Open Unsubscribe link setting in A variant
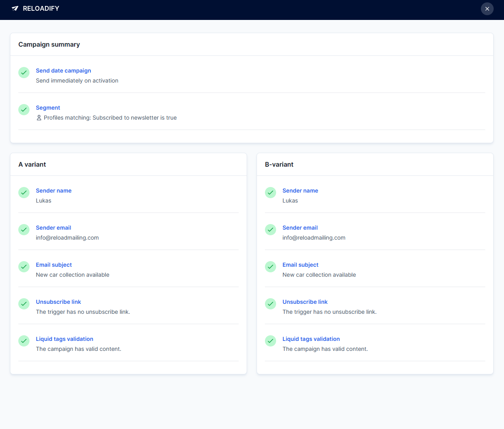This screenshot has height=429, width=504. point(58,302)
